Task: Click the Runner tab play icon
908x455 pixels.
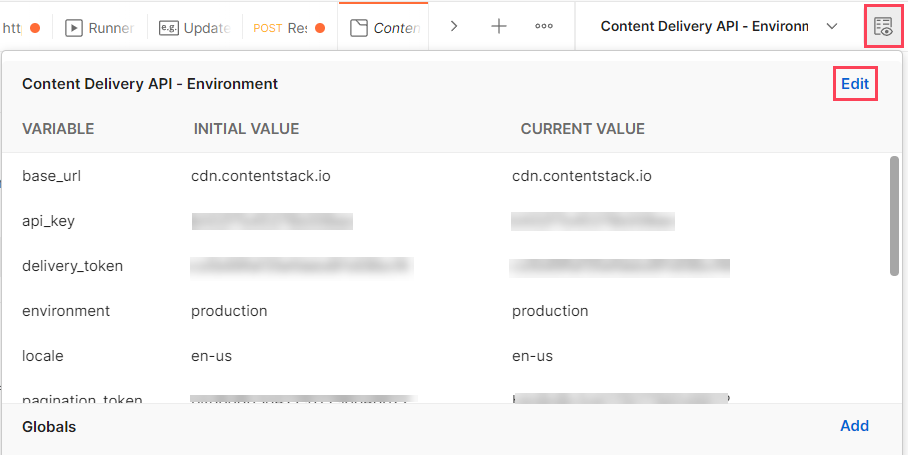Action: (74, 28)
